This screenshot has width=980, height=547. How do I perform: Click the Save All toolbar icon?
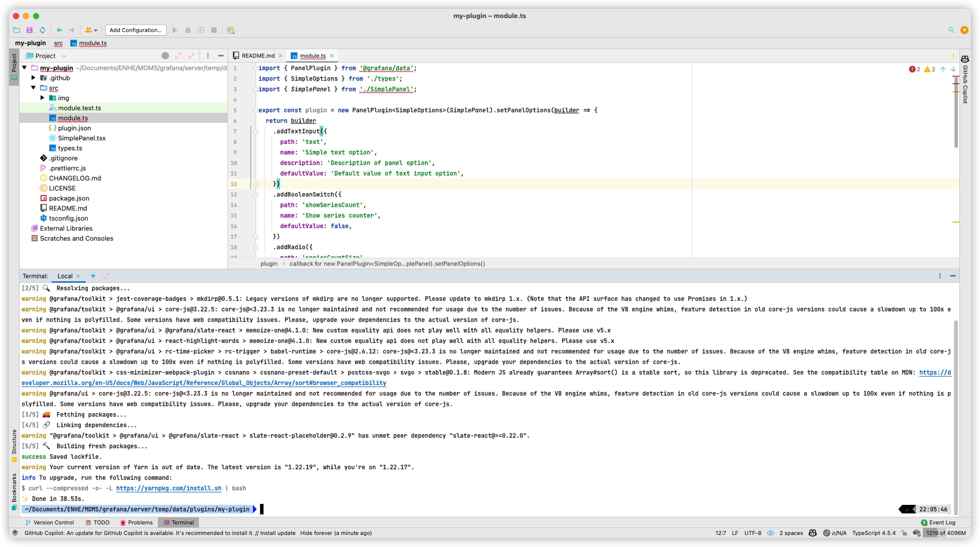point(29,30)
